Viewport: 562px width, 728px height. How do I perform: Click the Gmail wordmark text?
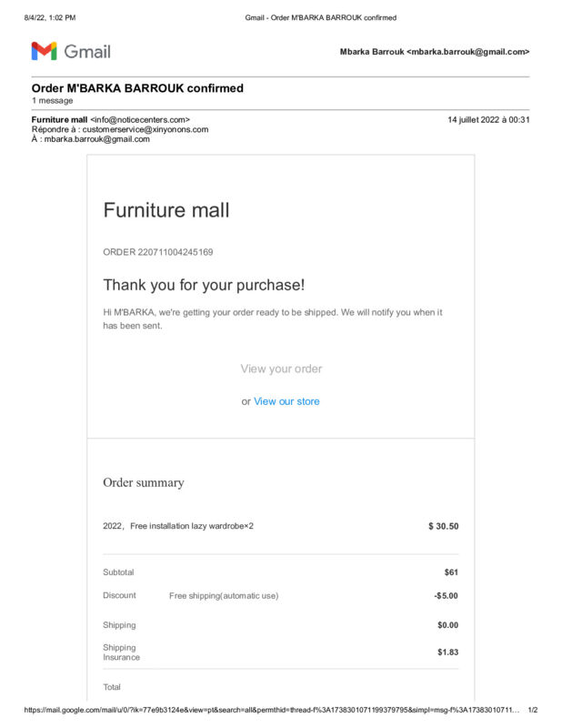[x=87, y=52]
